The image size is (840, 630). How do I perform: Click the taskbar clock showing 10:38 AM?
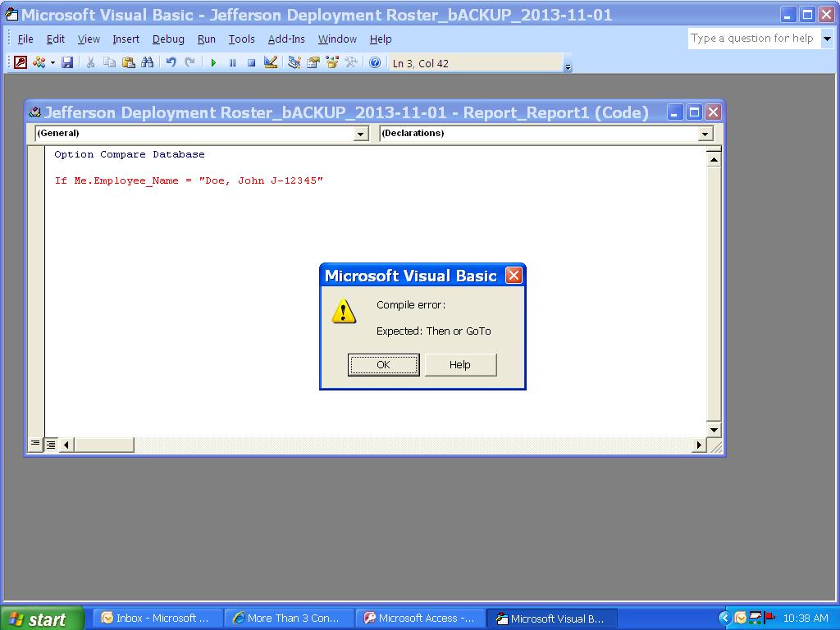tap(806, 619)
